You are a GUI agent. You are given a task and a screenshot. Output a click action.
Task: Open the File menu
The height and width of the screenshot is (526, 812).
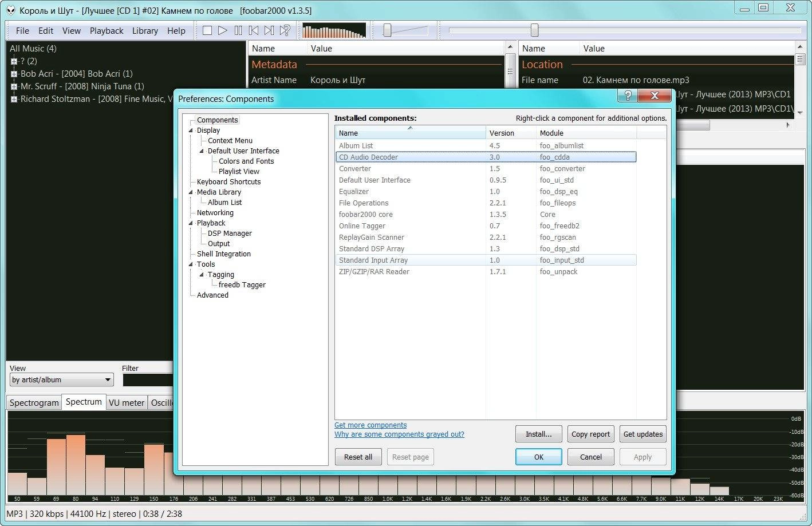(22, 31)
